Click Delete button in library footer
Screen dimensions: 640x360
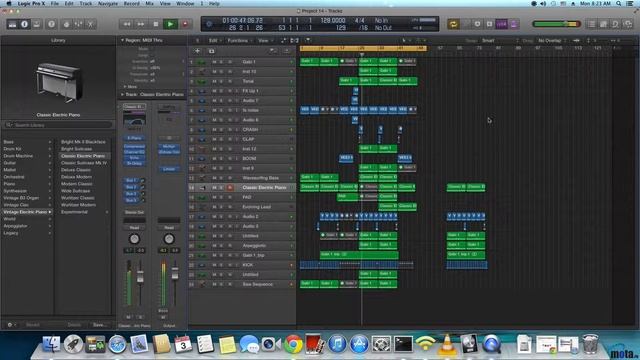tap(74, 325)
